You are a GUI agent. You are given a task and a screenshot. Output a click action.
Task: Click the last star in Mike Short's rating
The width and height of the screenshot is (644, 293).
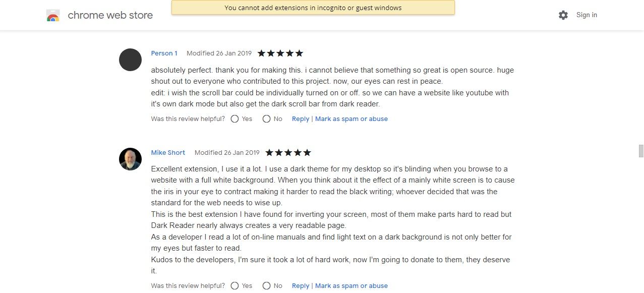(x=308, y=152)
